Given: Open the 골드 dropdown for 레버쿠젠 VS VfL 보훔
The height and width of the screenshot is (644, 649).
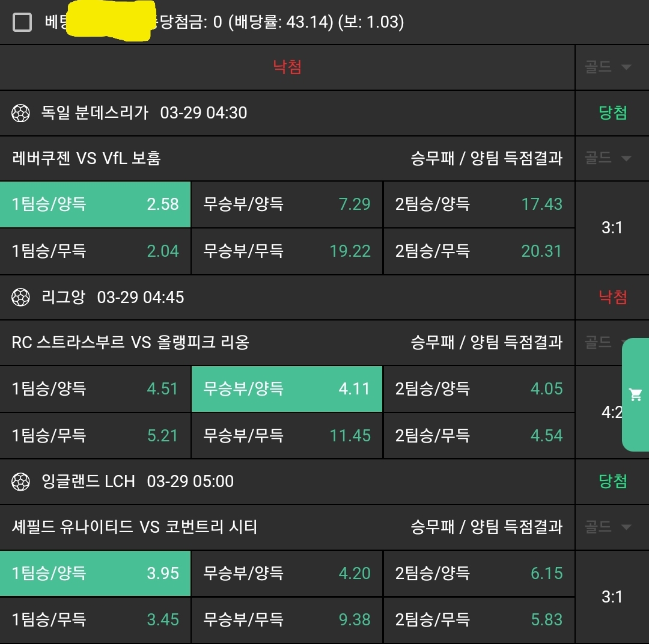Looking at the screenshot, I should pyautogui.click(x=608, y=158).
